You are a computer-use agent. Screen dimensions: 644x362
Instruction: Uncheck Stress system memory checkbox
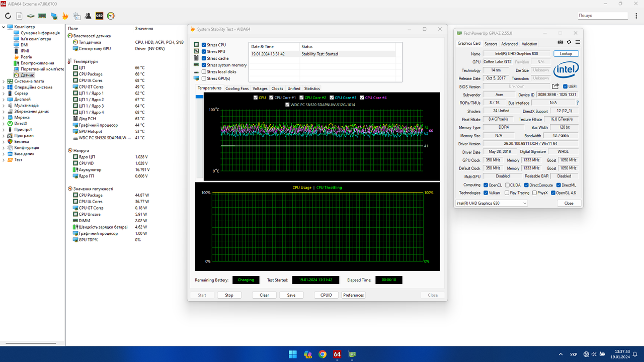[x=204, y=65]
